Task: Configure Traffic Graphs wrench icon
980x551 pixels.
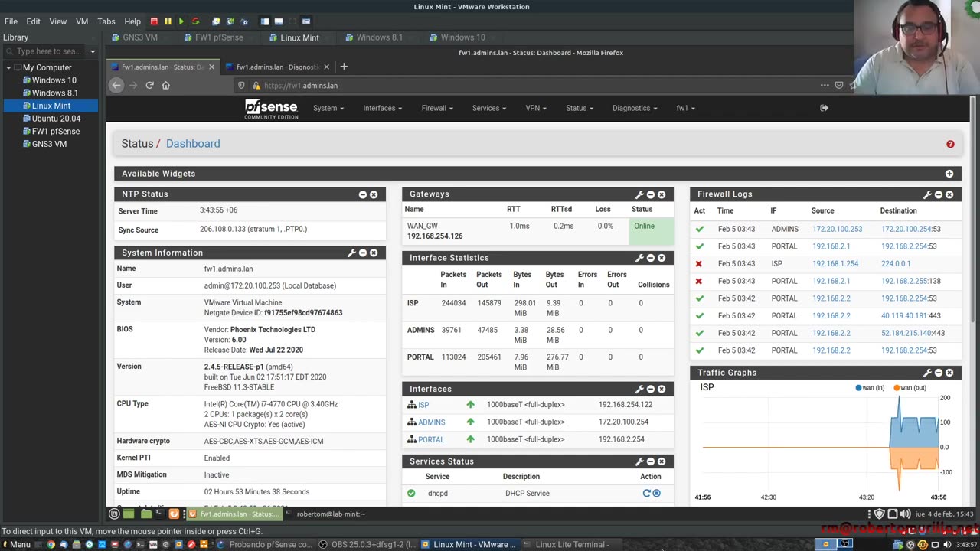Action: (927, 373)
